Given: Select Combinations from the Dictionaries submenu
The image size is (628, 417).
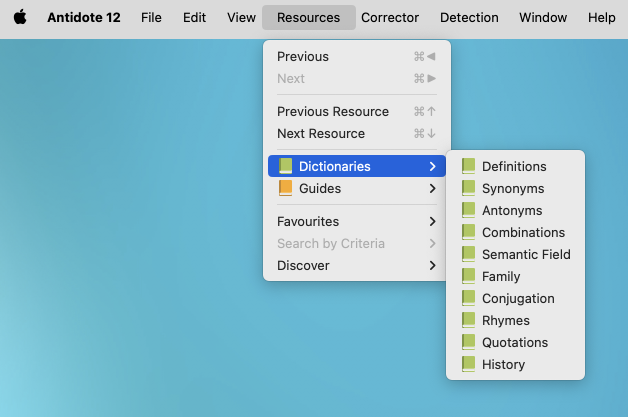Looking at the screenshot, I should [x=523, y=232].
